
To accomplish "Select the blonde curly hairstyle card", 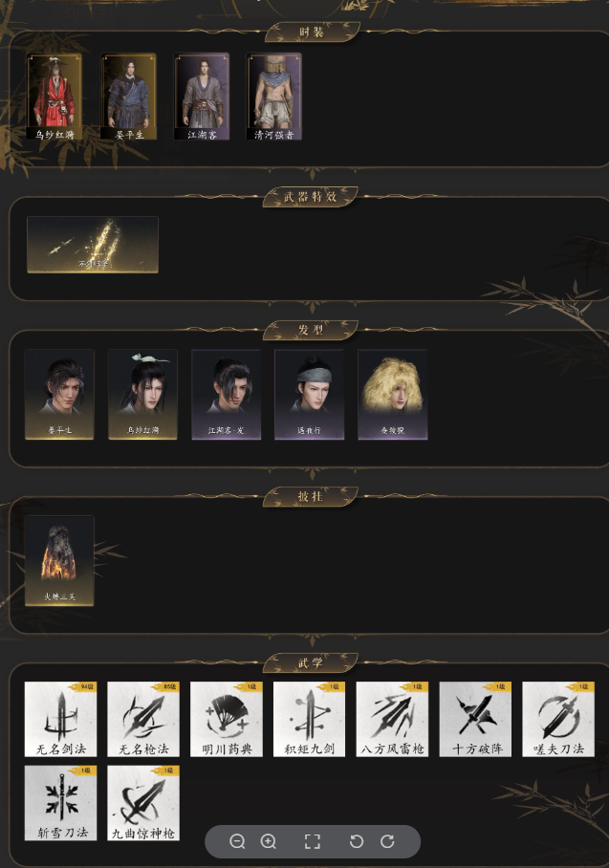I will (x=393, y=395).
